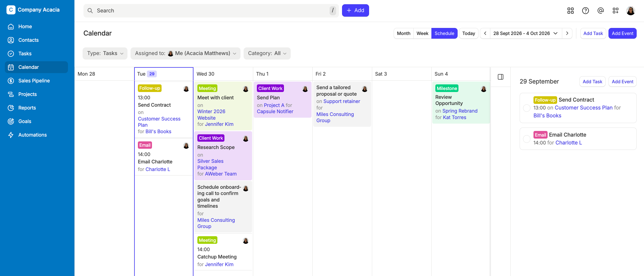Click the pink Email tag on Tuesday
The width and height of the screenshot is (644, 276).
tap(145, 145)
